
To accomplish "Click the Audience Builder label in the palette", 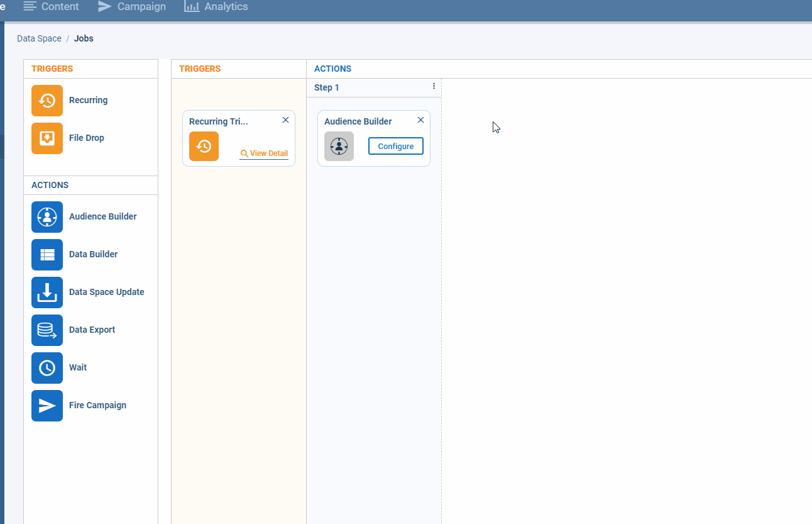I will [102, 216].
